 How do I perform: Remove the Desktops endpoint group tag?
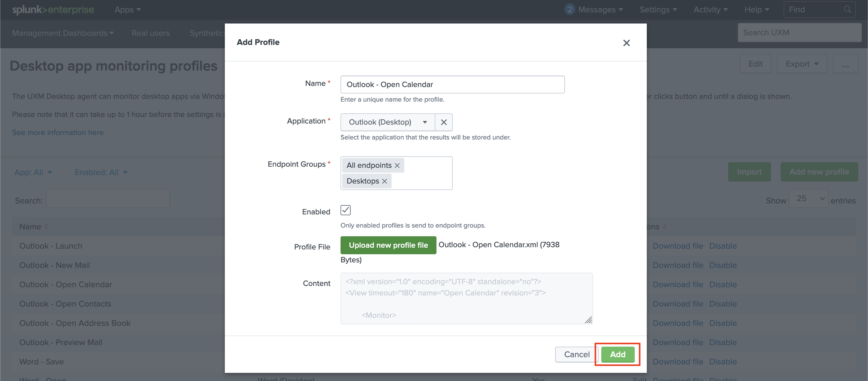384,181
